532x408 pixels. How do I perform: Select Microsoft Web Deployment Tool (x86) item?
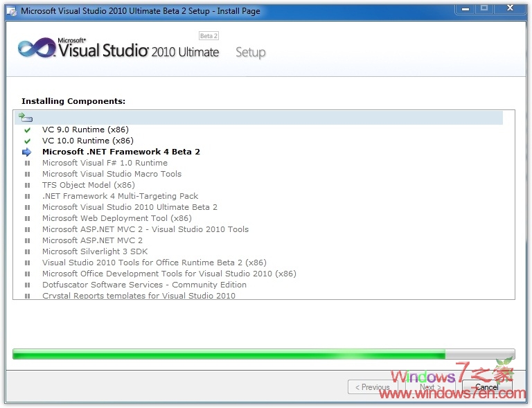pyautogui.click(x=116, y=218)
